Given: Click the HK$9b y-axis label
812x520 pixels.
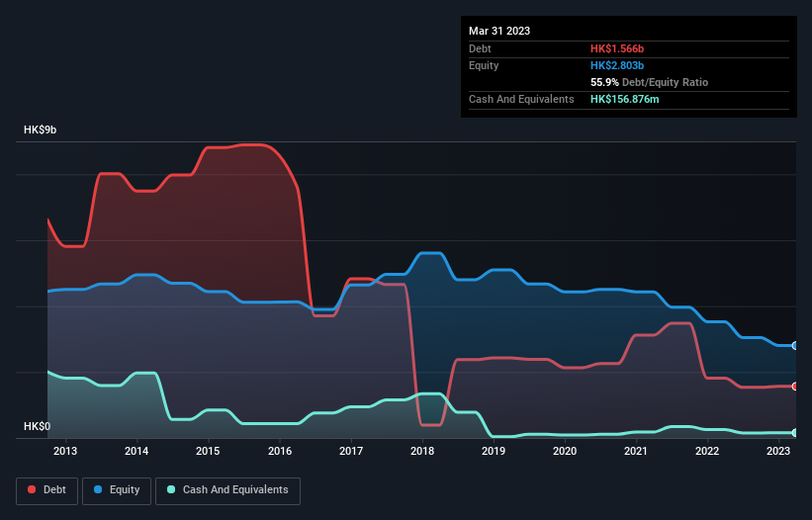Looking at the screenshot, I should [40, 130].
